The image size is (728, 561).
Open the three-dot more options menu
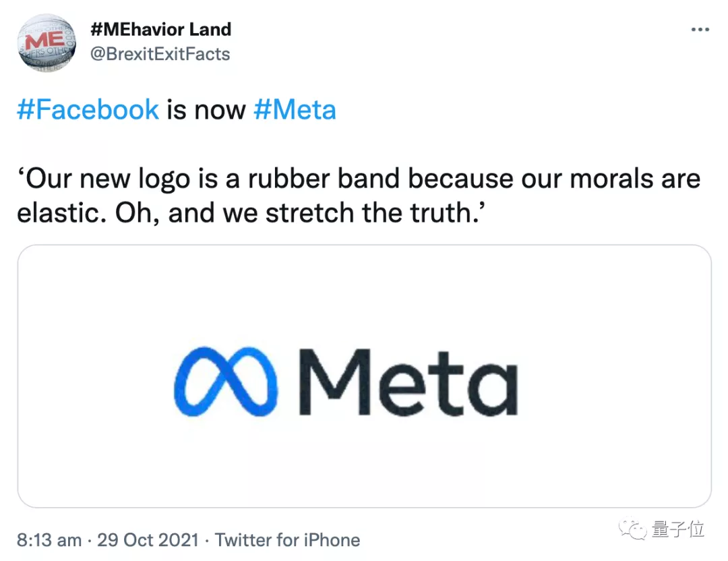tap(700, 29)
